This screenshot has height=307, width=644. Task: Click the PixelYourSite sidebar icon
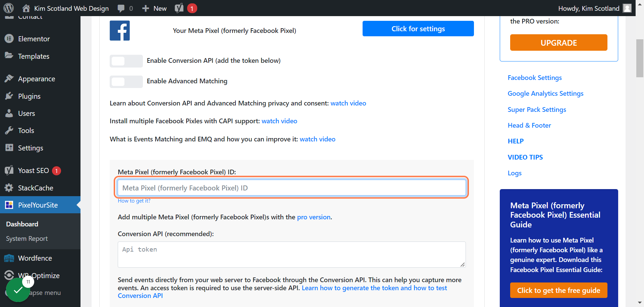click(9, 205)
